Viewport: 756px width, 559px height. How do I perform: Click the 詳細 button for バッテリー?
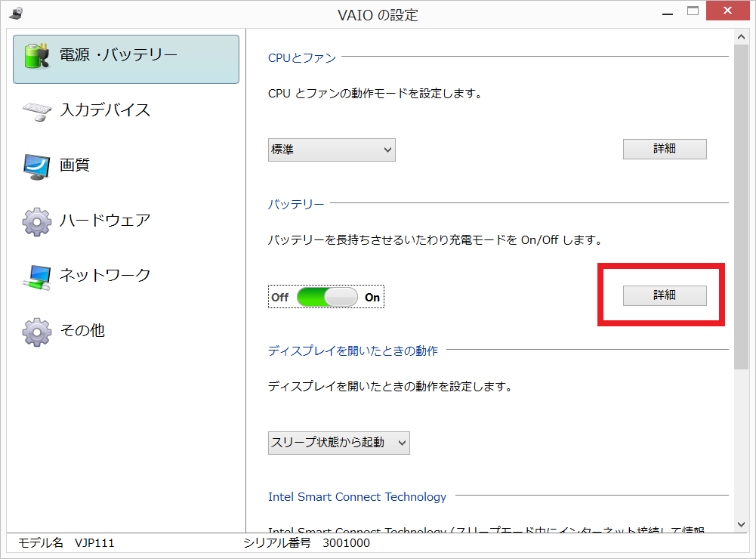tap(665, 295)
